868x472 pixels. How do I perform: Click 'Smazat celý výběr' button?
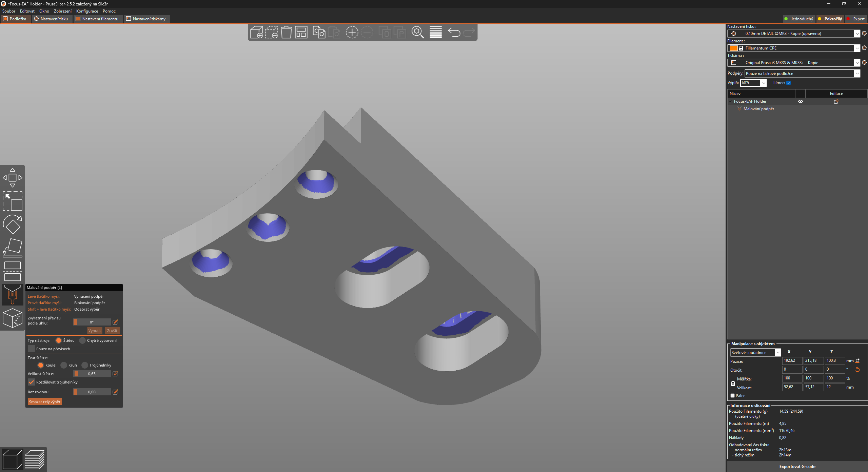tap(45, 402)
